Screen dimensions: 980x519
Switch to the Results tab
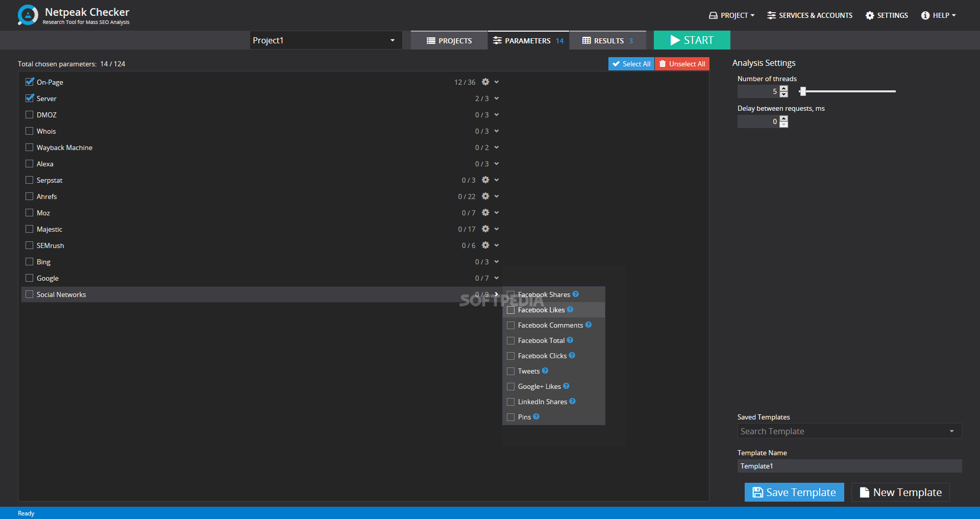[607, 40]
